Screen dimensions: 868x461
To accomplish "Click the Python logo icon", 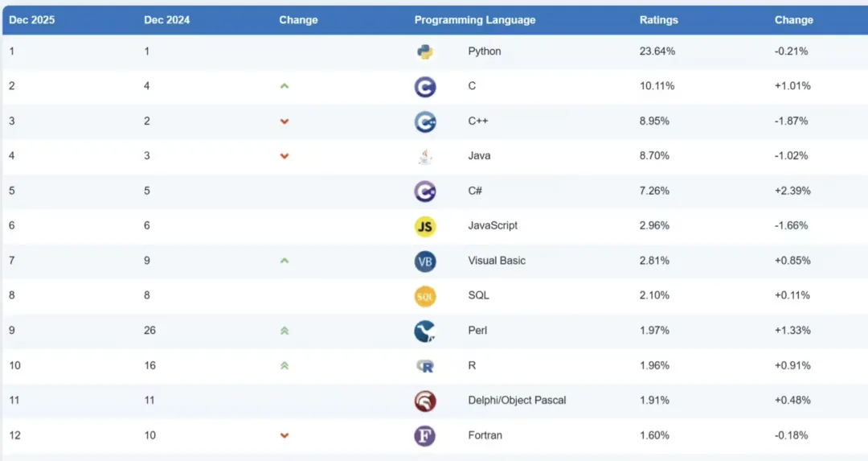I will (425, 51).
